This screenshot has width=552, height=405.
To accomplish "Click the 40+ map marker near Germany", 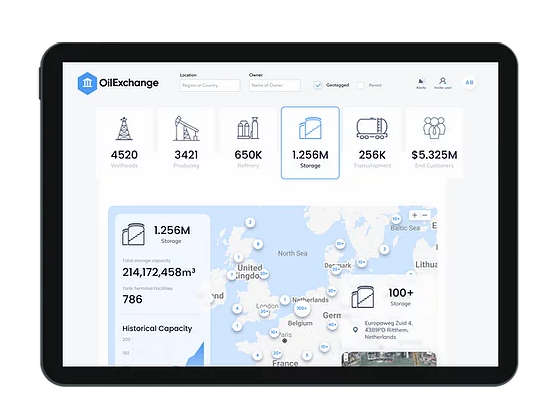I will pyautogui.click(x=332, y=325).
